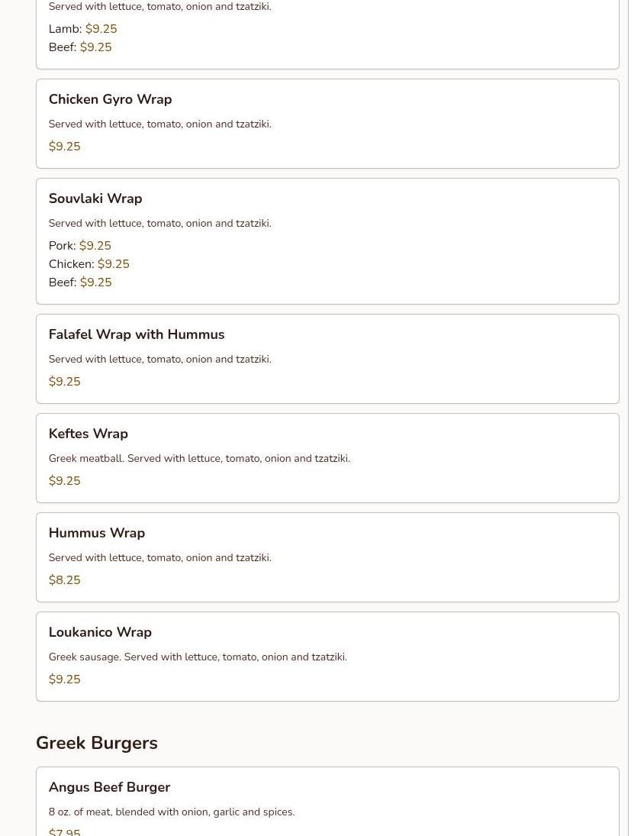Select the Falafel Wrap with Hummus price

[64, 382]
